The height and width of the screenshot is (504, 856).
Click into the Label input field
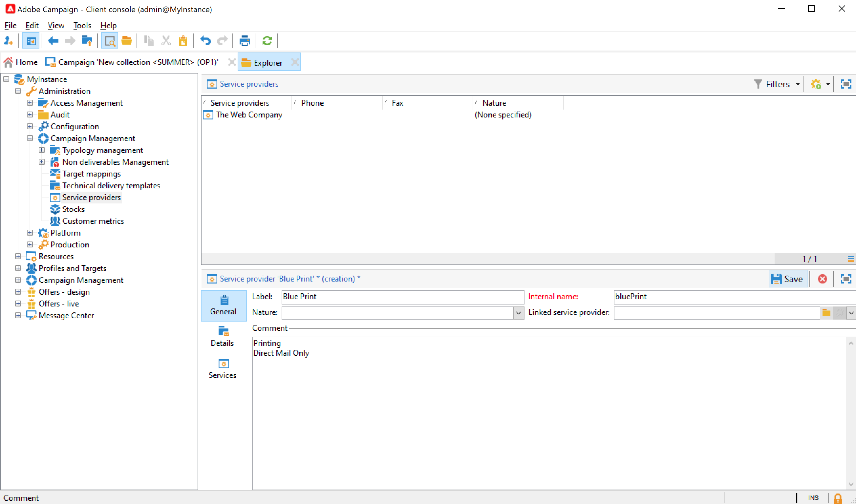click(x=402, y=297)
